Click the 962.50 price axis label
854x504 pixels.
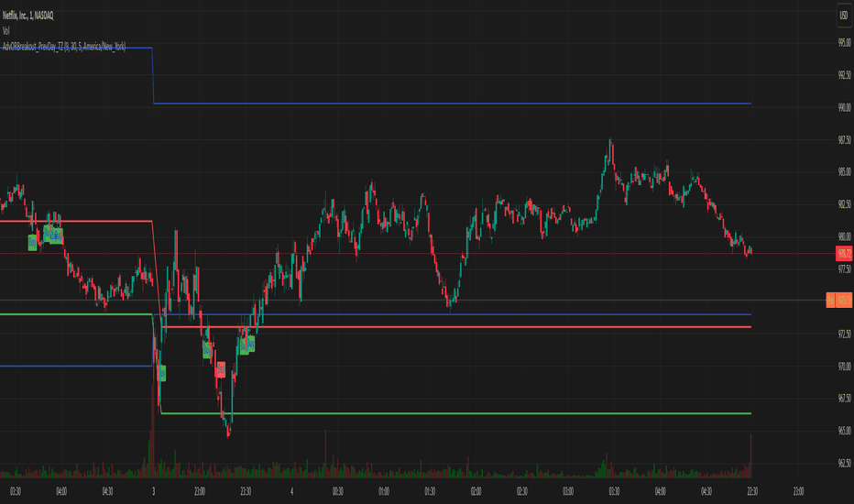pos(844,463)
